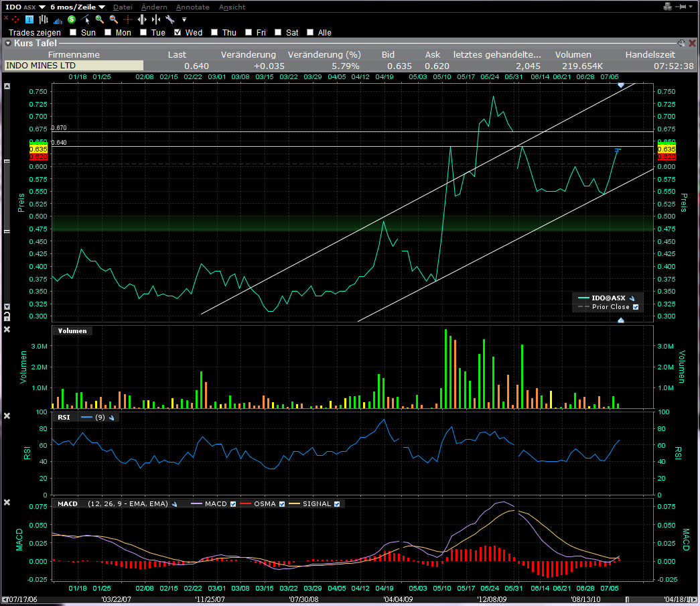This screenshot has height=606, width=700.
Task: Close the Kurs Tafel panel
Action: (692, 44)
